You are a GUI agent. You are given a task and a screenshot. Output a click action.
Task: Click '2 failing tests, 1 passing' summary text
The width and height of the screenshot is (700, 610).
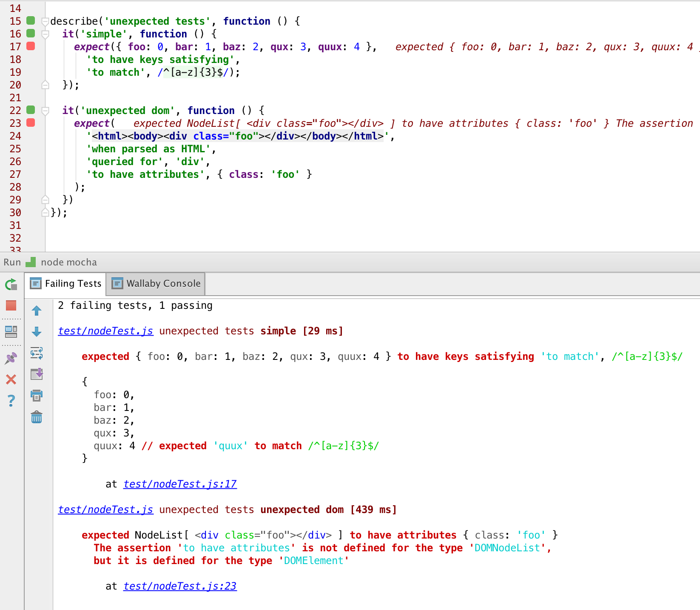coord(135,305)
